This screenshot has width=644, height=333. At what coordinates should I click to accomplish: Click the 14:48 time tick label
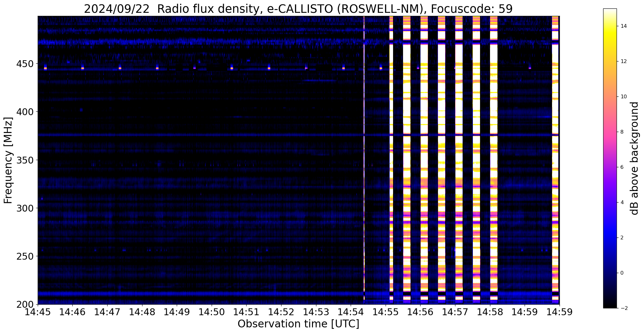click(142, 312)
